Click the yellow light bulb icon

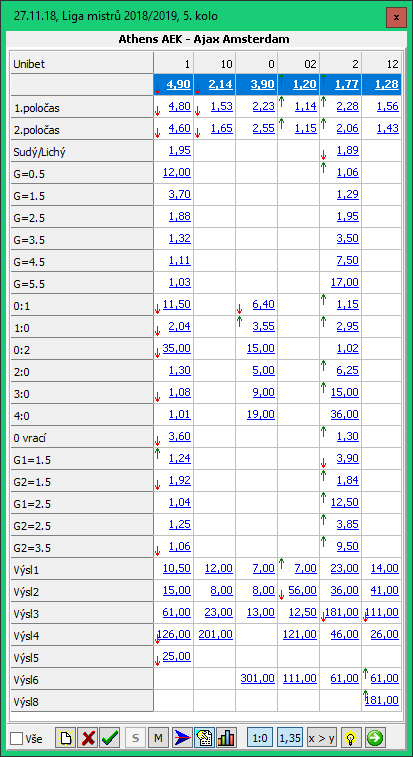click(x=351, y=738)
